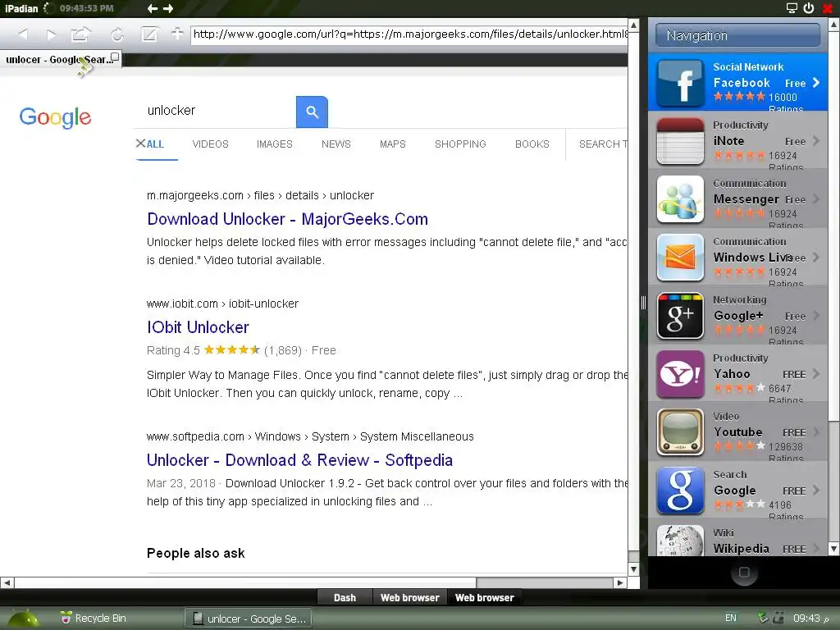Click the URL address field

click(409, 34)
